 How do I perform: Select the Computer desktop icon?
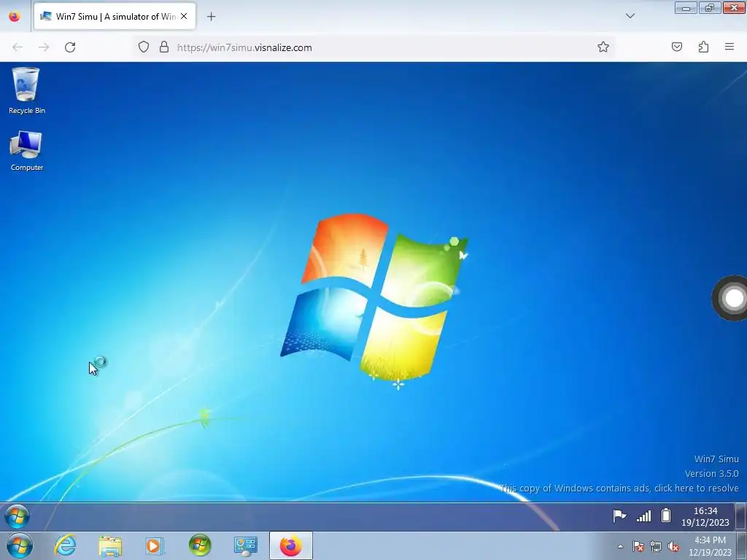click(x=26, y=150)
